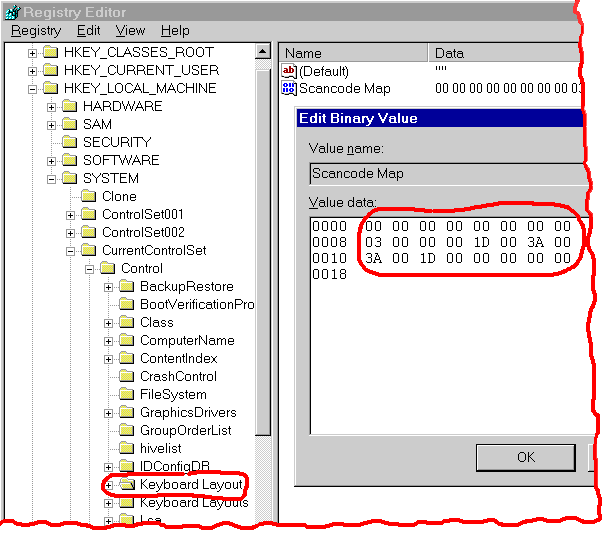608x533 pixels.
Task: Open the Edit menu
Action: (x=88, y=31)
